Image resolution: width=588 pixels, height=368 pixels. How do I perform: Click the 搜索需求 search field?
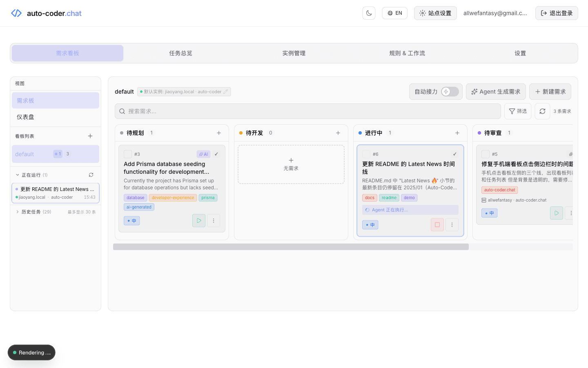[307, 111]
